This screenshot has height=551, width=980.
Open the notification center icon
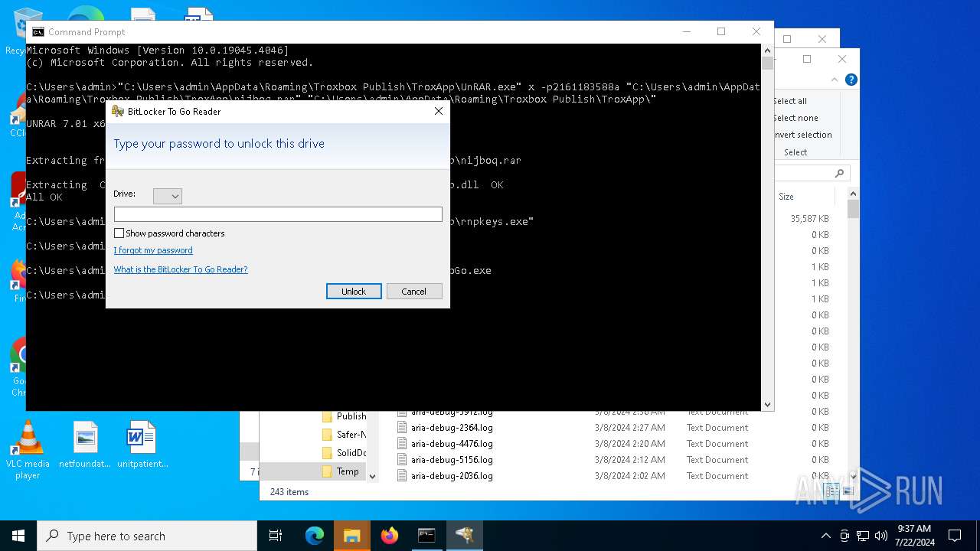tap(955, 536)
